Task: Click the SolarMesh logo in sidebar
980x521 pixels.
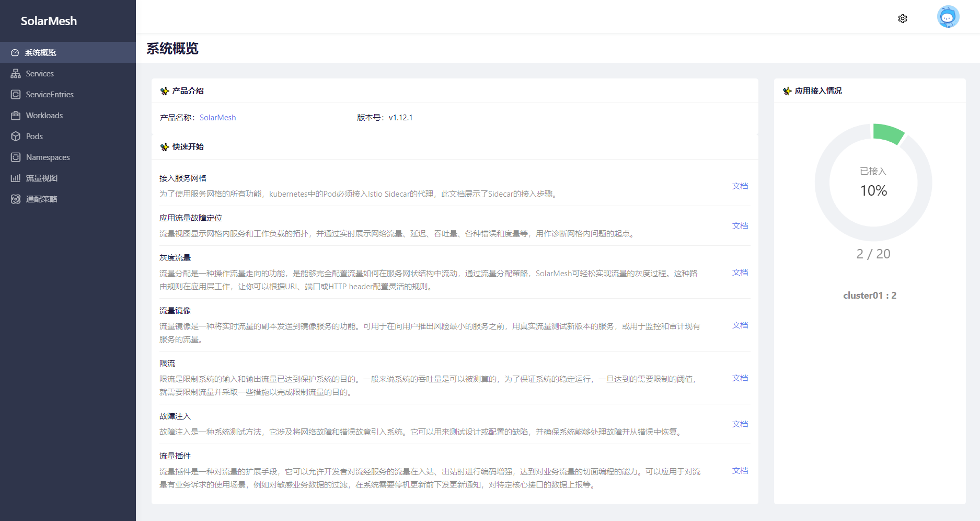Action: click(x=49, y=21)
